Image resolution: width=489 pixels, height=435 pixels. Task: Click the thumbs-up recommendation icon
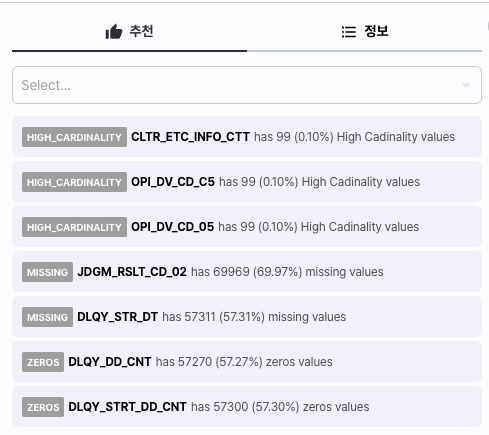click(114, 32)
